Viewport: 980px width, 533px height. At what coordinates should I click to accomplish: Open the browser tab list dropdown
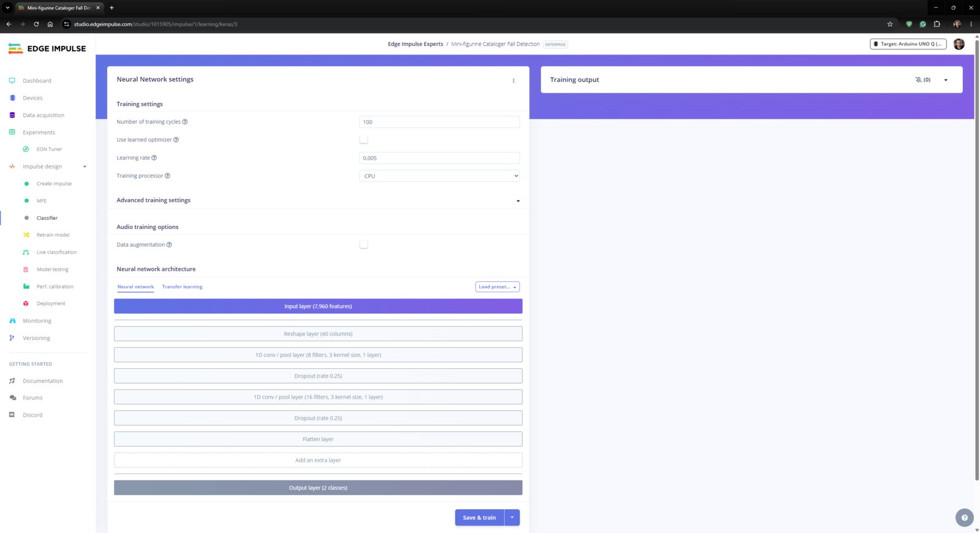coord(8,8)
